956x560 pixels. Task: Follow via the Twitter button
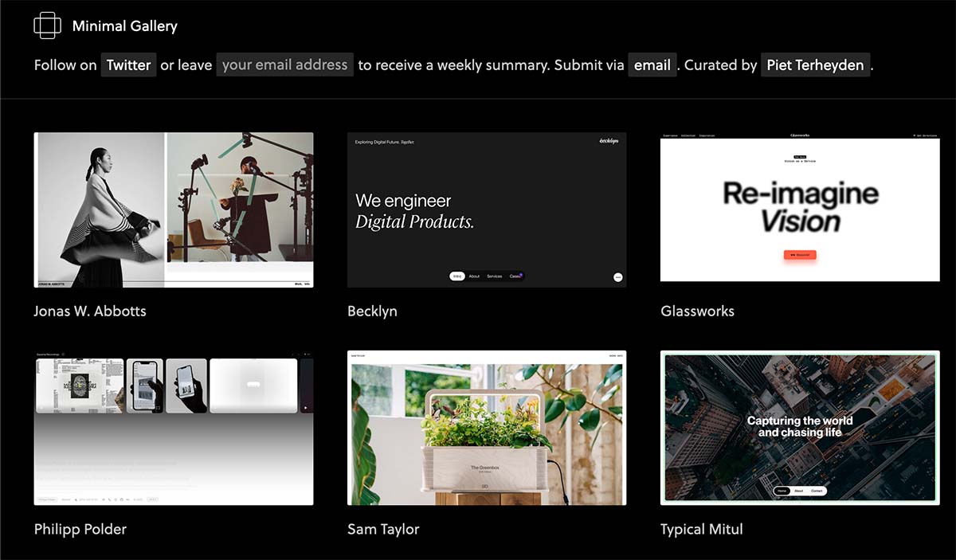click(x=128, y=65)
